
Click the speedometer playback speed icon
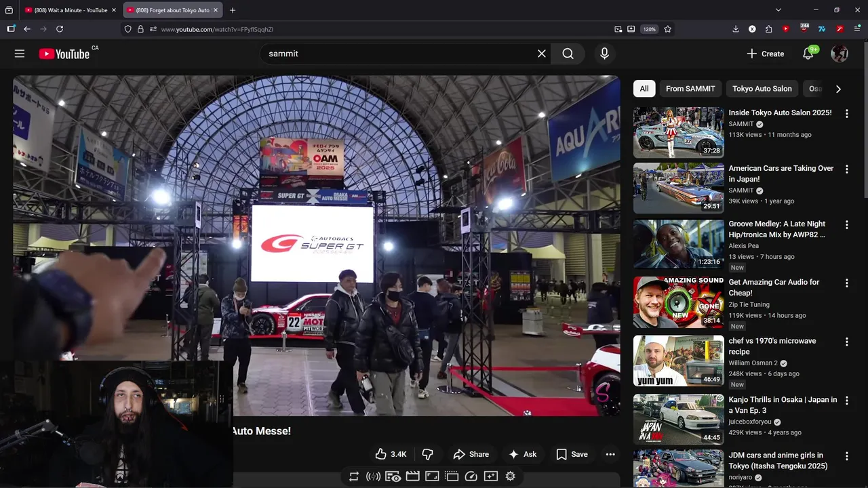[x=471, y=476]
